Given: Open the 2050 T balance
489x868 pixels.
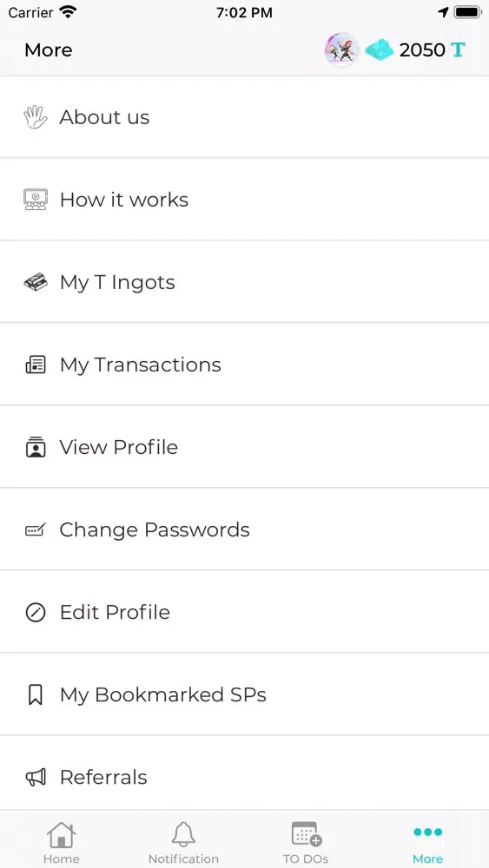Looking at the screenshot, I should (x=432, y=49).
